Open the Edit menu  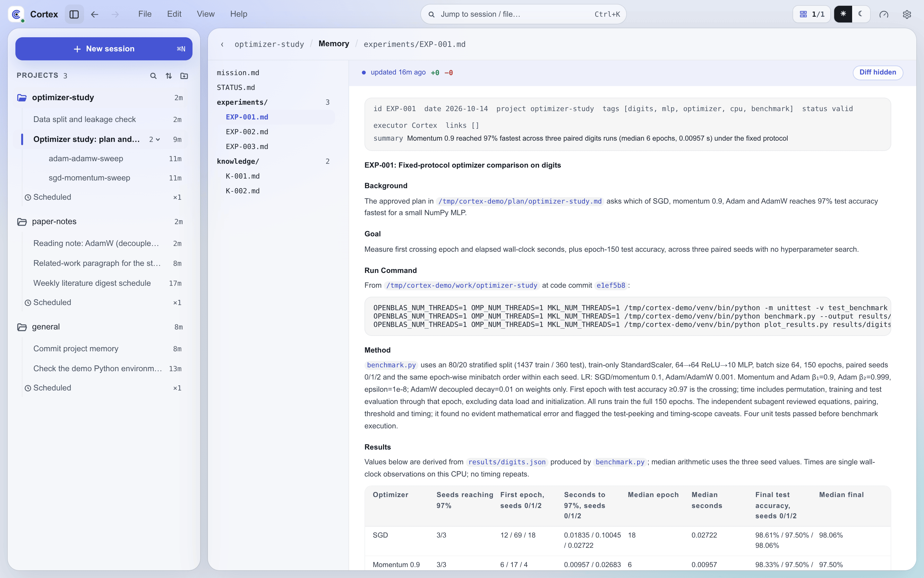174,14
